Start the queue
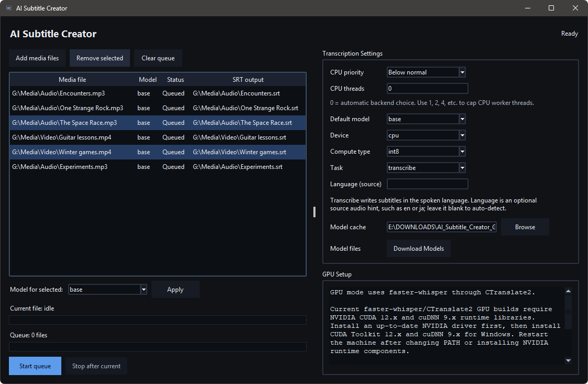This screenshot has height=384, width=588. (x=35, y=366)
